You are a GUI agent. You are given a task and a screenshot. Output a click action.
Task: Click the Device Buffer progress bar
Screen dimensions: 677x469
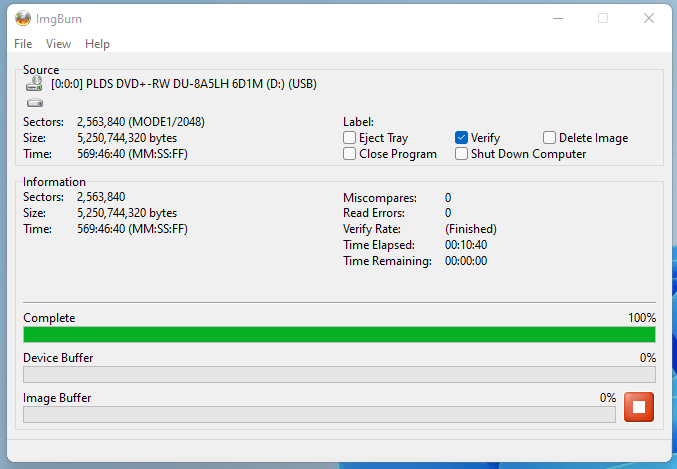coord(339,374)
